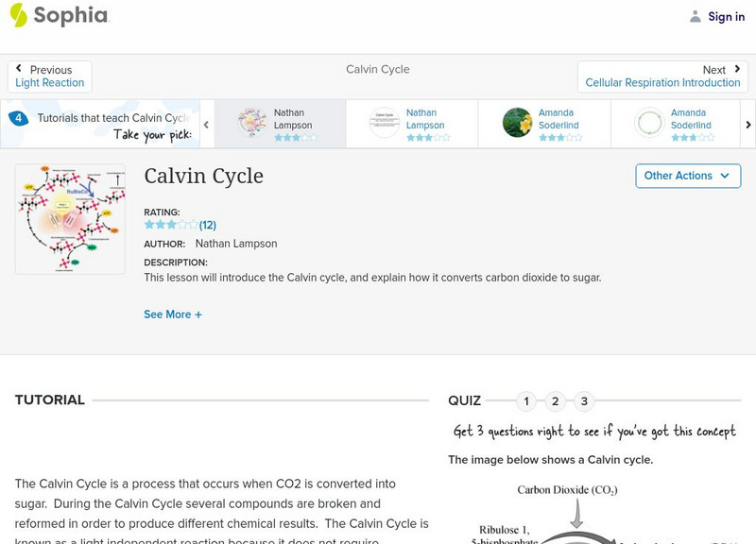The width and height of the screenshot is (756, 544).
Task: Go to Next Cellular Respiration Introduction
Action: tap(662, 76)
